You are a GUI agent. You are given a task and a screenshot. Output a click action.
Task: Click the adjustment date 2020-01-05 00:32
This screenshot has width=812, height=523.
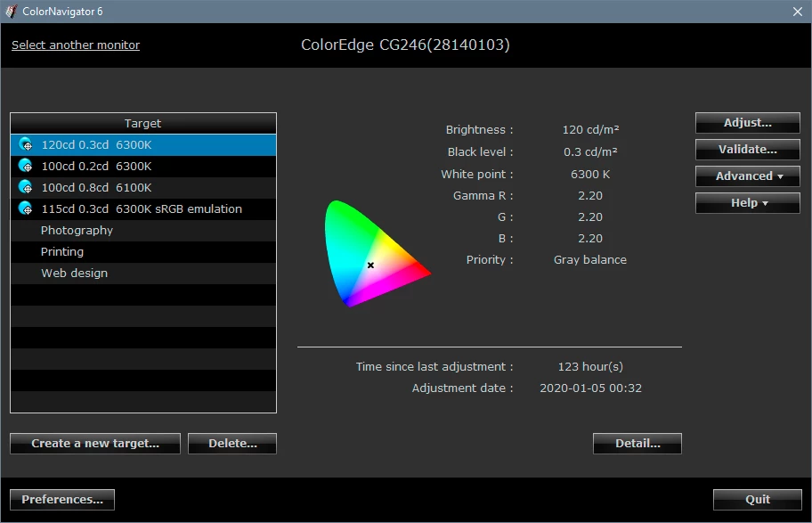590,388
